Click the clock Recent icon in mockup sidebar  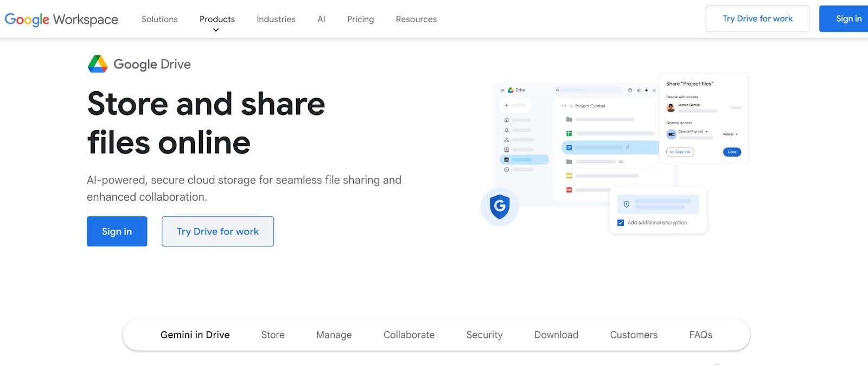(507, 170)
